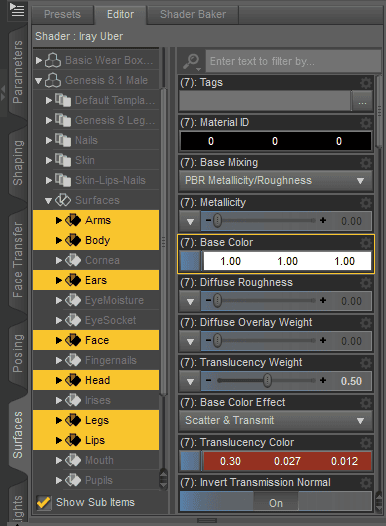386x526 pixels.
Task: Click Base Color image map button
Action: click(x=190, y=261)
